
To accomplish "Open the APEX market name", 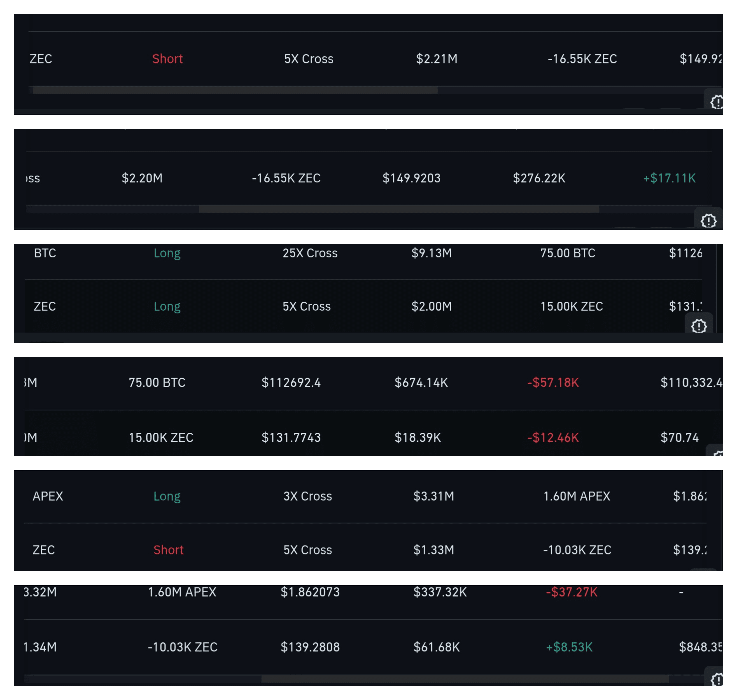I will 48,496.
